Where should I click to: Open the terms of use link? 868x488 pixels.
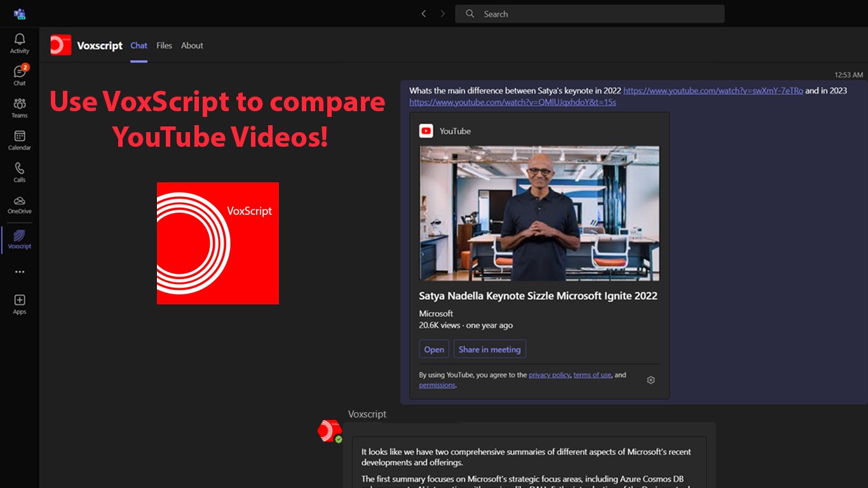(x=592, y=375)
